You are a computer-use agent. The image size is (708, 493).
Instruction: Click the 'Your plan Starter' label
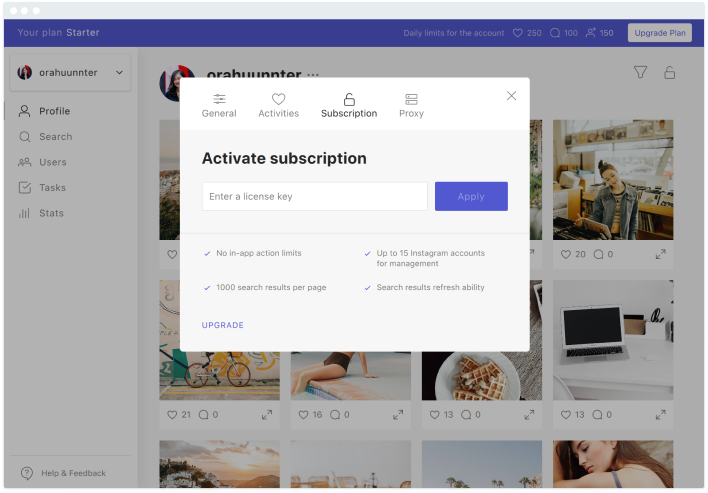[x=58, y=33]
